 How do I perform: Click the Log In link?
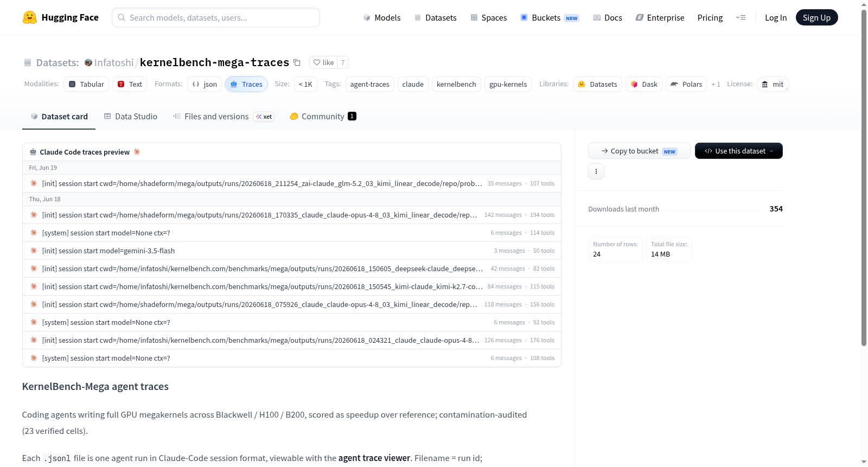776,17
